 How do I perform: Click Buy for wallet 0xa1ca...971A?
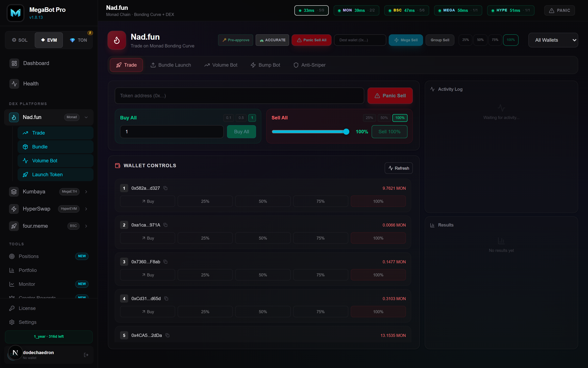pyautogui.click(x=147, y=238)
